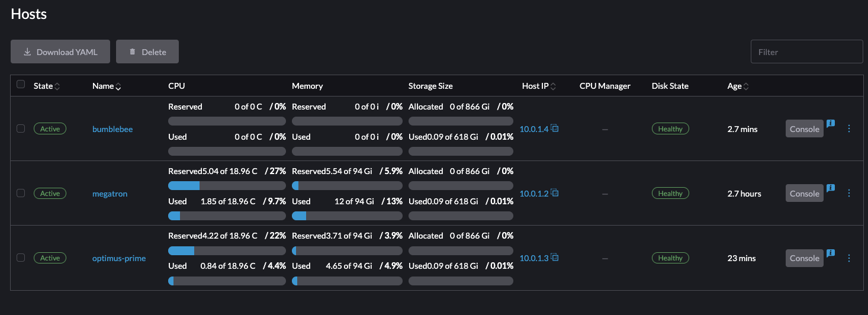Sort hosts by State column
The width and height of the screenshot is (868, 315).
click(57, 86)
